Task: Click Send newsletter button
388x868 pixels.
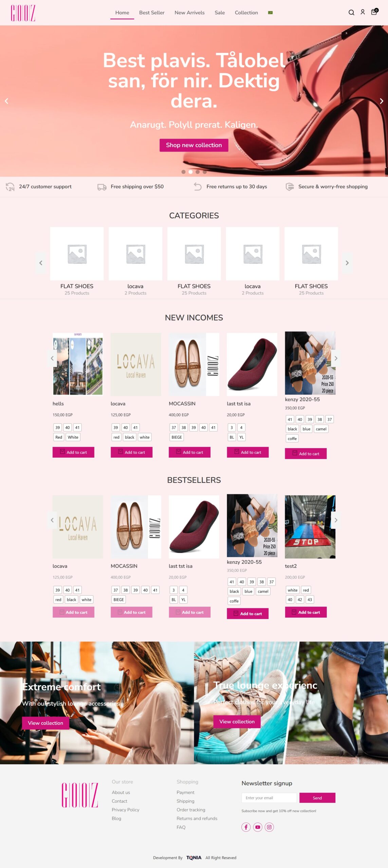Action: pyautogui.click(x=317, y=798)
